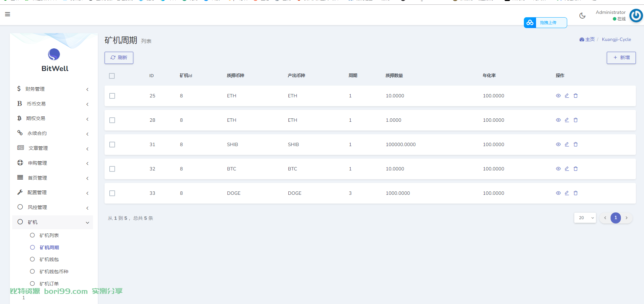The width and height of the screenshot is (644, 304).
Task: Expand the 财务管理 menu chevron
Action: [87, 89]
